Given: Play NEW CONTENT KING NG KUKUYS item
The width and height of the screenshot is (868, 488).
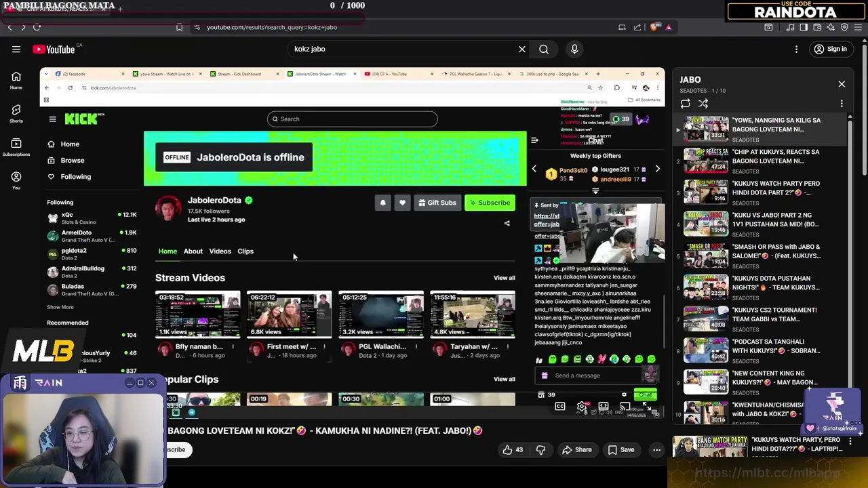Looking at the screenshot, I should [x=760, y=382].
